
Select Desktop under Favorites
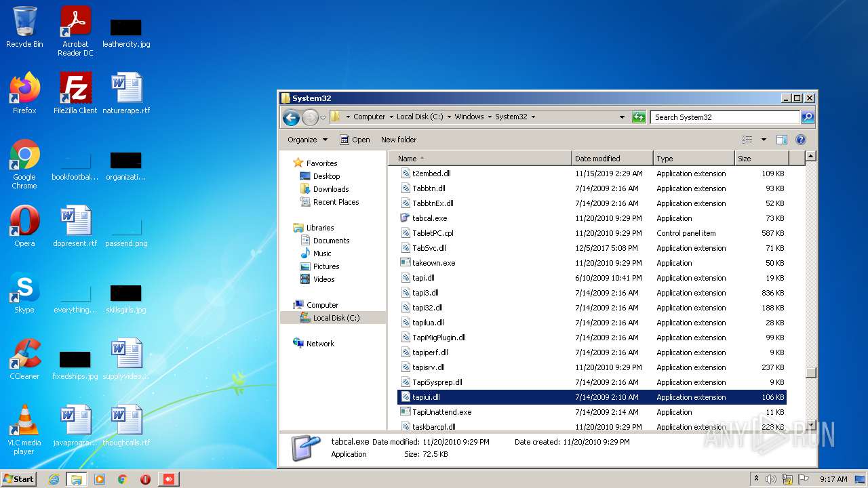click(x=326, y=176)
